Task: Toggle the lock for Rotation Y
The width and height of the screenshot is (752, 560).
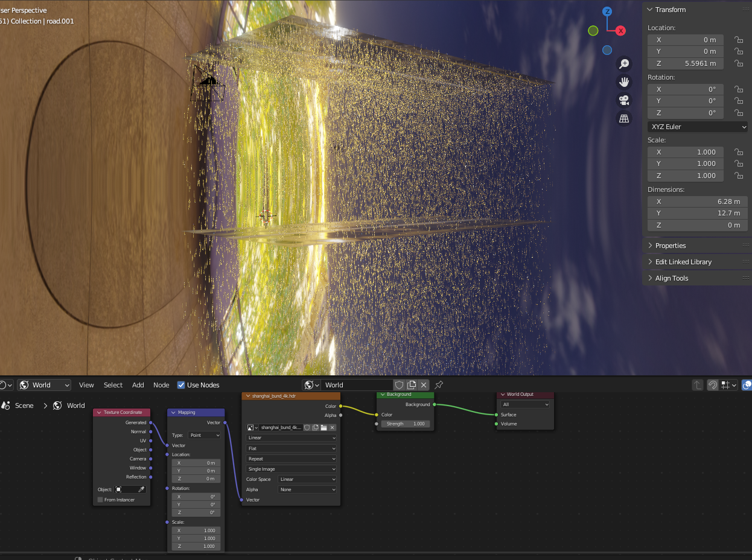Action: coord(738,101)
